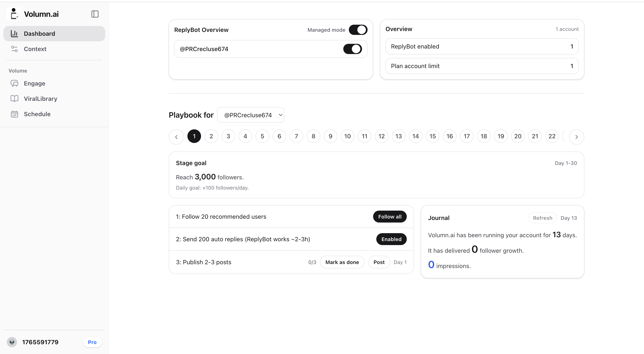Click the Pro plan badge
Viewport: 644px width, 354px height.
point(92,342)
